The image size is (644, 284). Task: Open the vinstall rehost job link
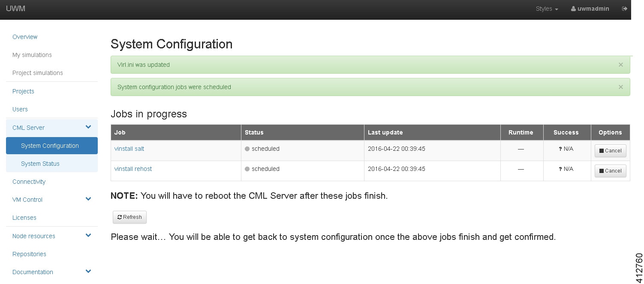[133, 169]
